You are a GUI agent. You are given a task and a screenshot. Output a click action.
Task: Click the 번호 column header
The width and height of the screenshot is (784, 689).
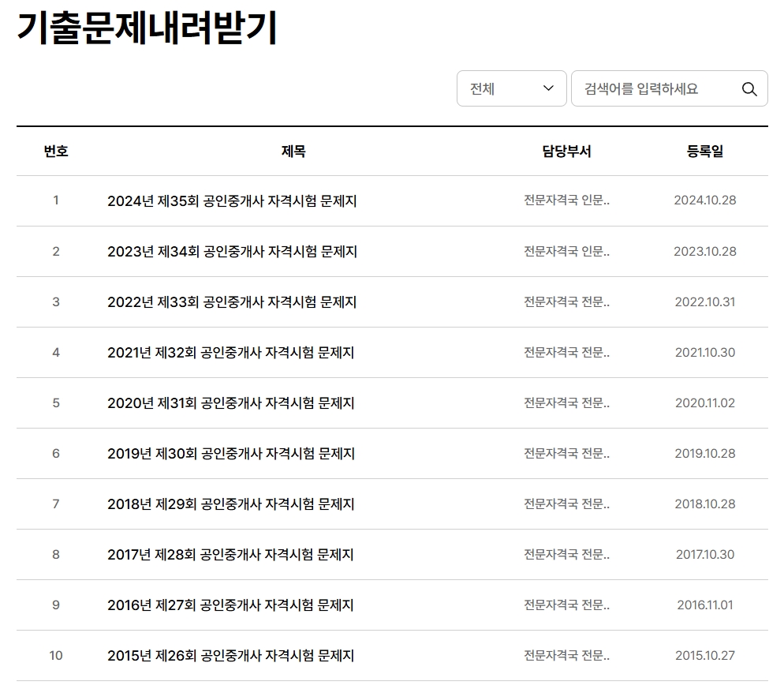click(56, 151)
